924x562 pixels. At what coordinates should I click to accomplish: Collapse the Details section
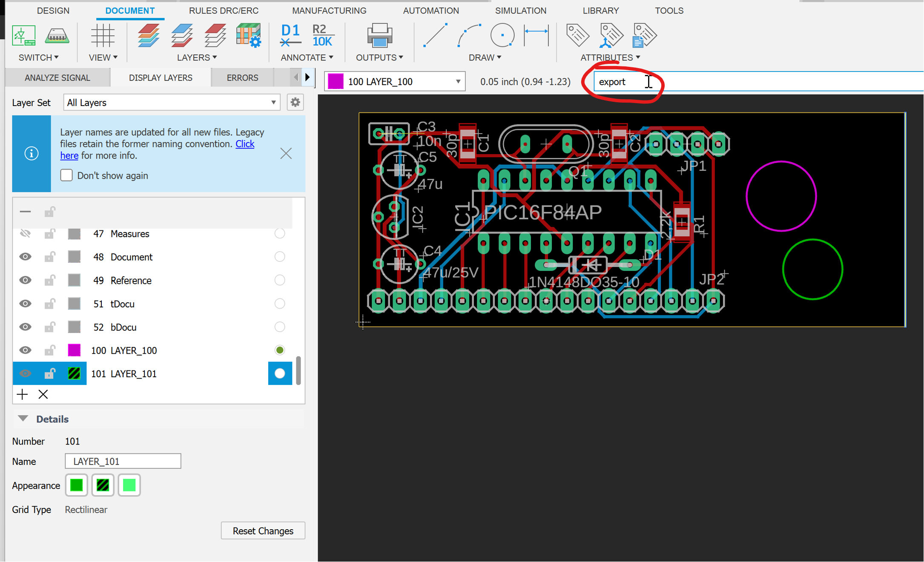pyautogui.click(x=23, y=419)
